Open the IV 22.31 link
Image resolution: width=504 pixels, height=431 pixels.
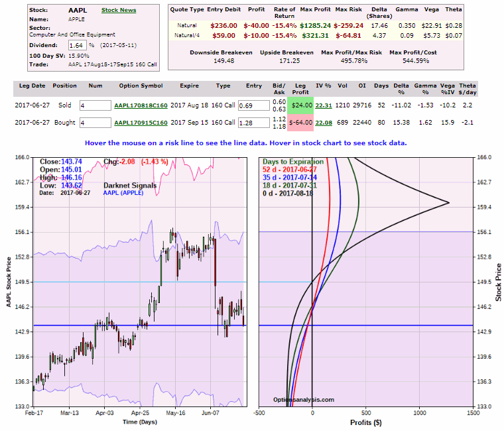[324, 105]
